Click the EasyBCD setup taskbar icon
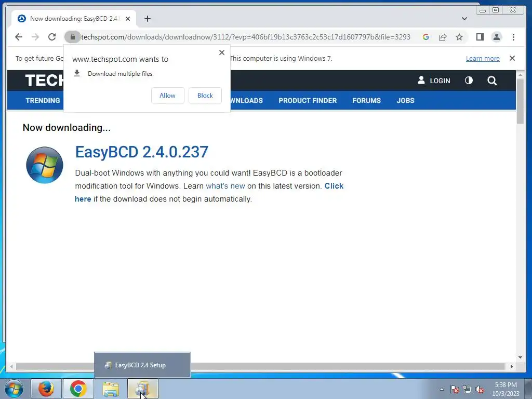Screen dimensions: 532x399 (x=143, y=389)
